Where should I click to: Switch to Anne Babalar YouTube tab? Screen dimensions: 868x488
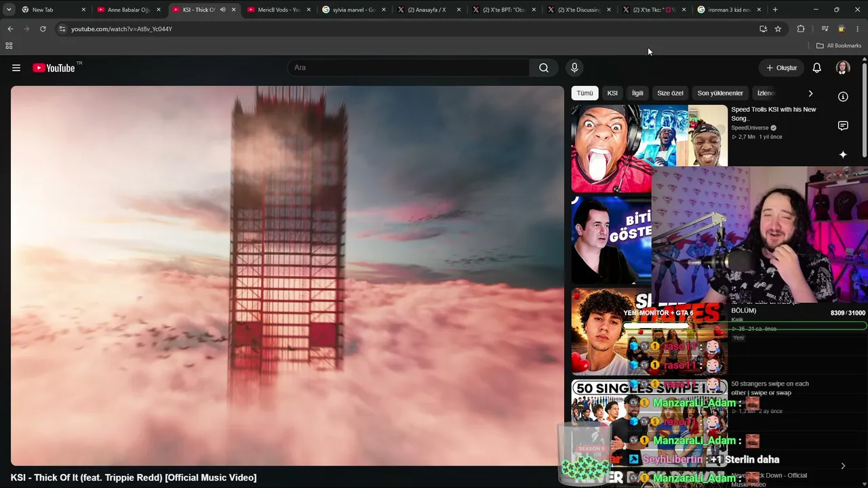129,9
